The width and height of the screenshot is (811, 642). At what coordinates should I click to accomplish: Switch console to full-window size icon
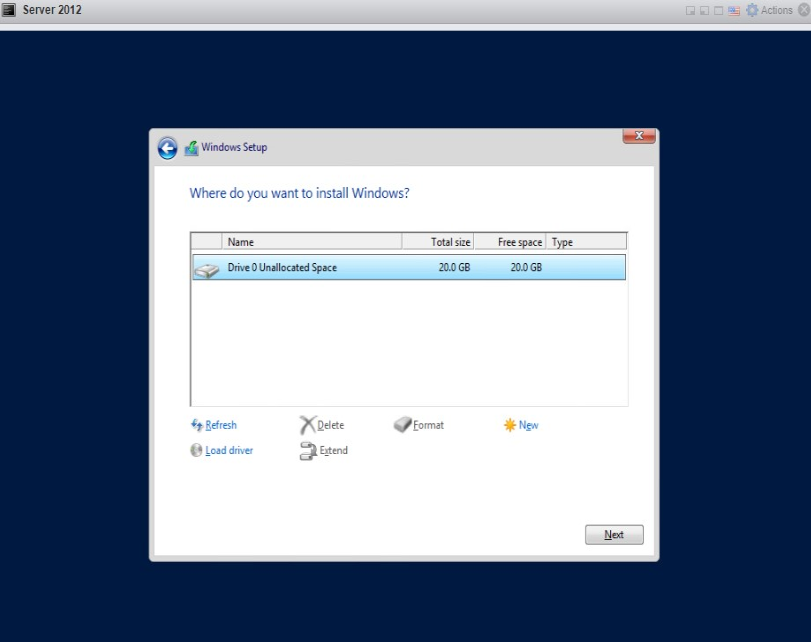(x=718, y=11)
